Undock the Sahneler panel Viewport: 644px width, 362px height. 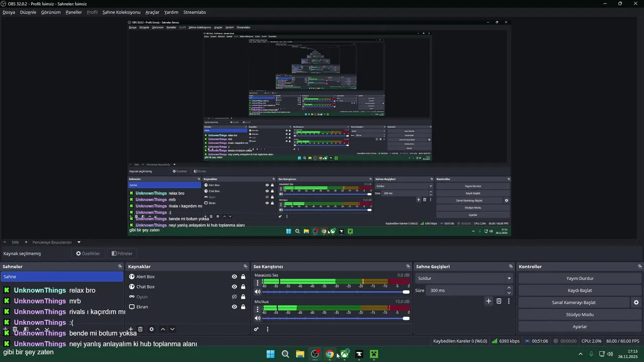120,266
